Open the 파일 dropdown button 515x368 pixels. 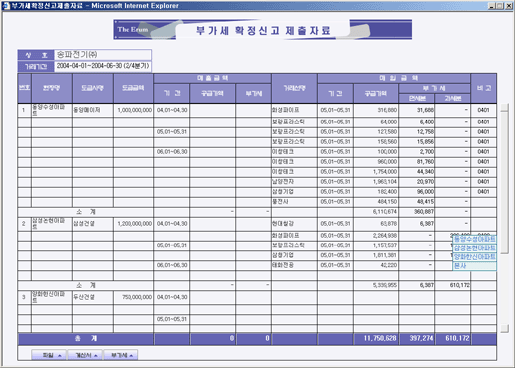[x=49, y=355]
